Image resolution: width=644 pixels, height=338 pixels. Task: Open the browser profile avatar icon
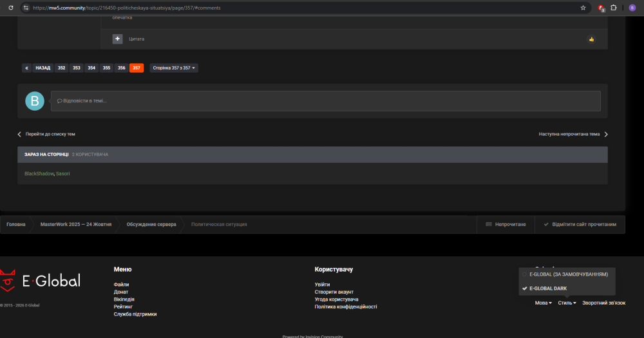[x=632, y=8]
